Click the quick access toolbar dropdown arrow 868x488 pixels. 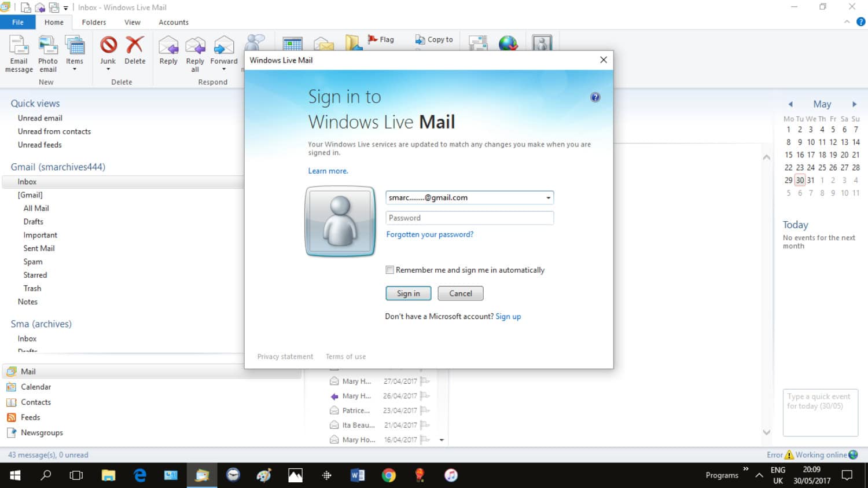click(x=65, y=8)
